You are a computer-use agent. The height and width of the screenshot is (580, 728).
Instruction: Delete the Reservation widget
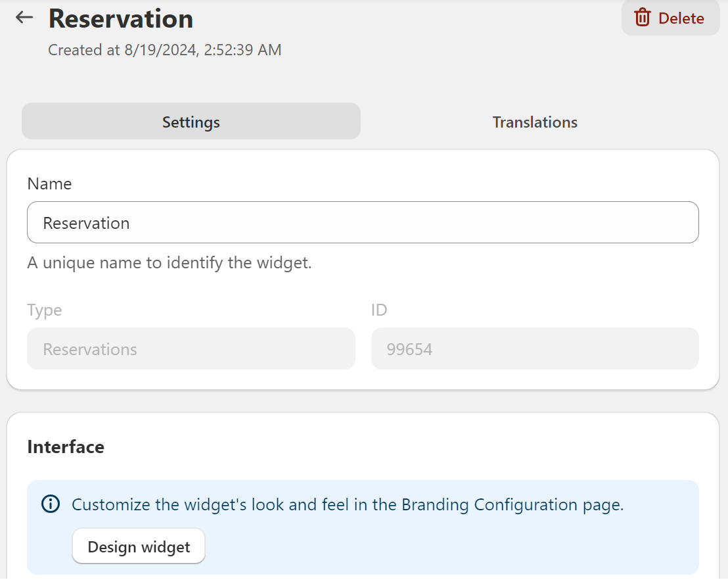click(x=670, y=18)
